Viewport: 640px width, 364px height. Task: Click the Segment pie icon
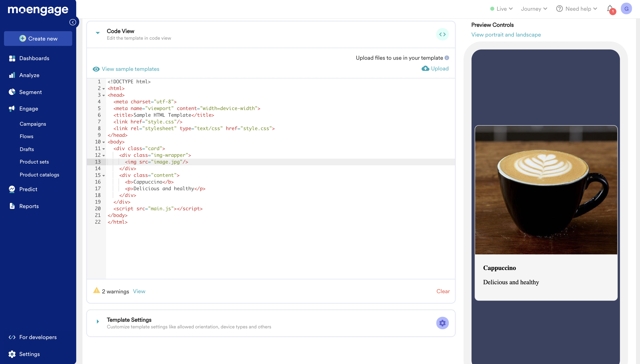pyautogui.click(x=12, y=92)
